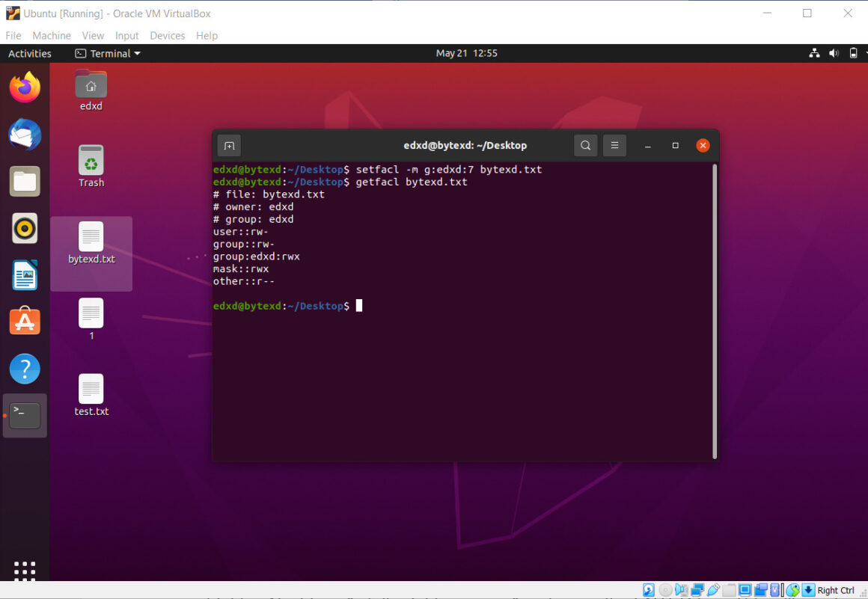Select the bytexd.txt desktop file
The image size is (868, 599).
[x=91, y=244]
